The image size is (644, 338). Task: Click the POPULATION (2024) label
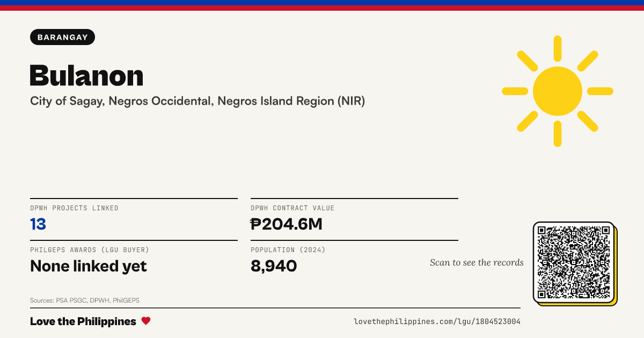(288, 250)
